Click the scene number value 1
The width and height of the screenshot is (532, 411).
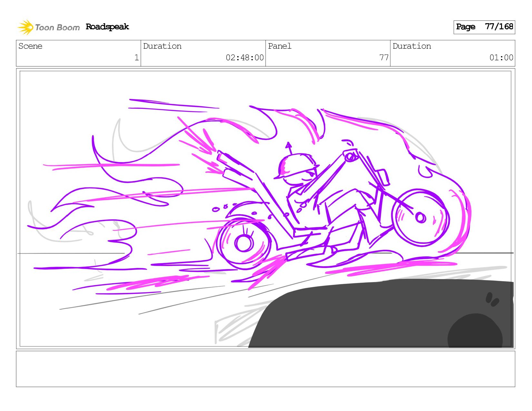[x=137, y=58]
